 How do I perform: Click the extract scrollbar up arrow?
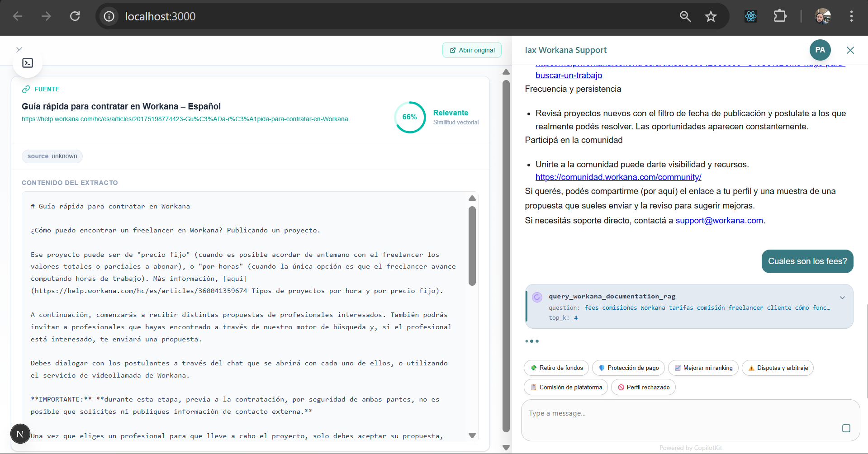[472, 198]
